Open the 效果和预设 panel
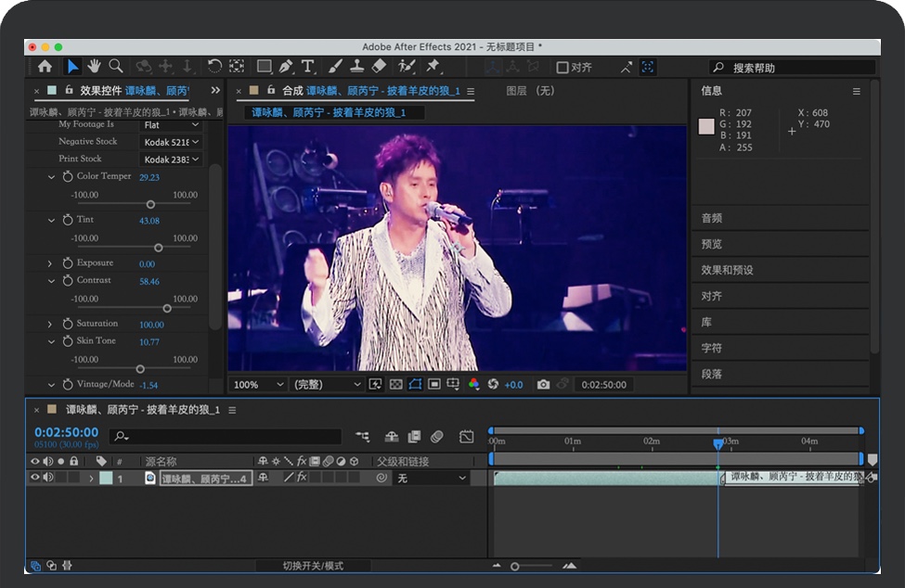 728,270
